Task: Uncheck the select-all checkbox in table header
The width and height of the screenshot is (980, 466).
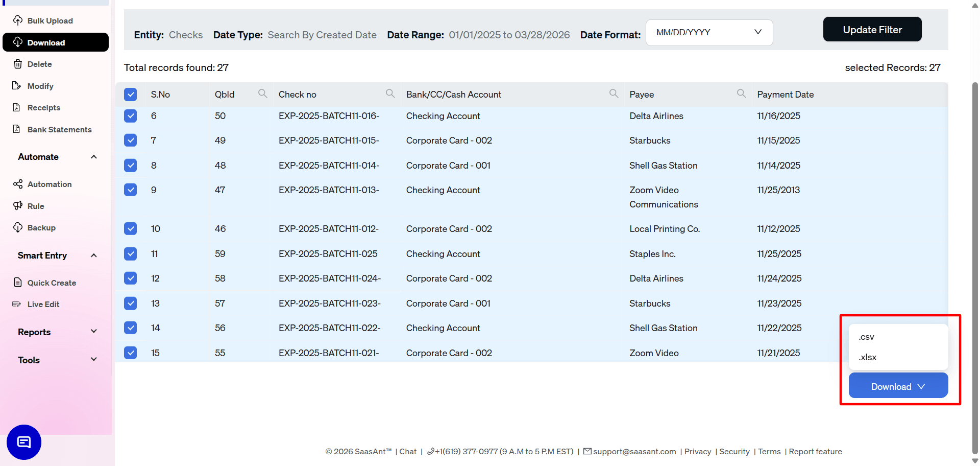Action: tap(130, 95)
